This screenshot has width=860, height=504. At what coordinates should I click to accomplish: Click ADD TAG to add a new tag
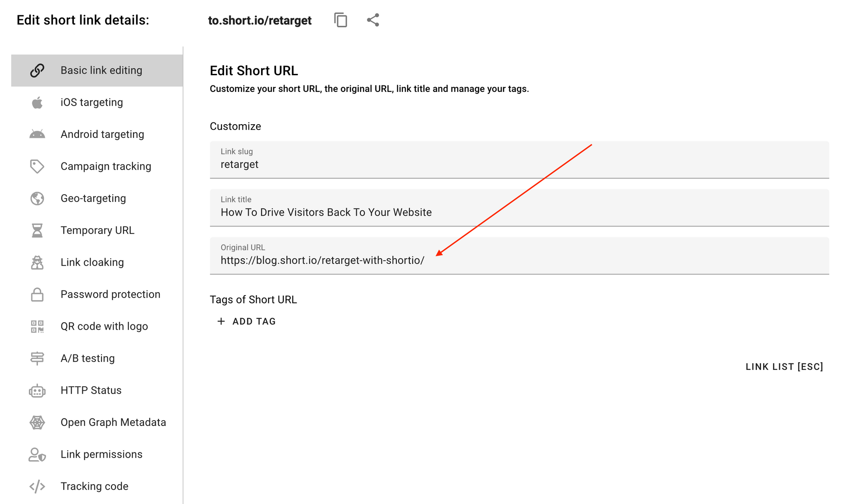[x=247, y=321]
